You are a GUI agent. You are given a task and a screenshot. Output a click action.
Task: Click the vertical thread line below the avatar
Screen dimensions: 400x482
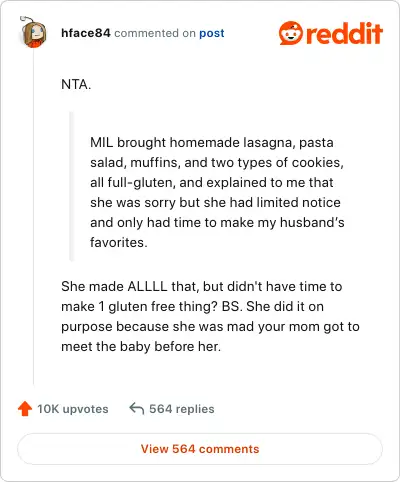pos(33,217)
